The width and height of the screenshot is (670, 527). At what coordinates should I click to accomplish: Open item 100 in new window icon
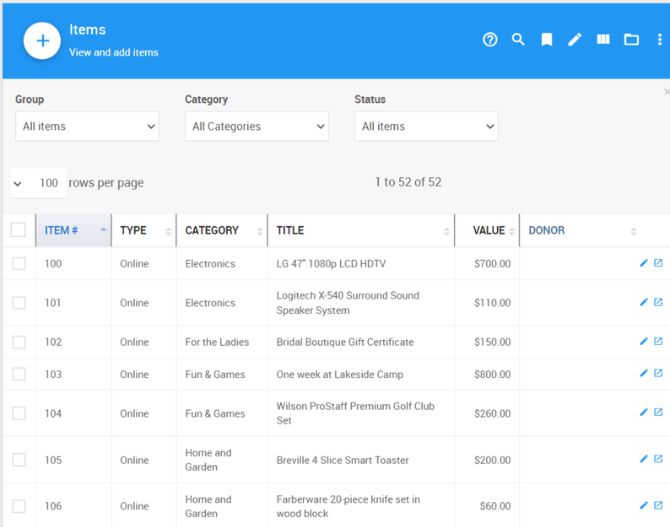coord(658,263)
